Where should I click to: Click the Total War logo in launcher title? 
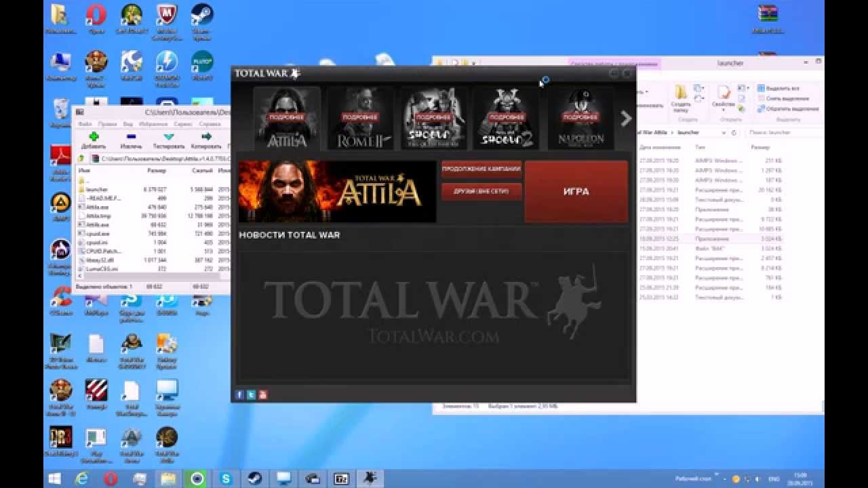267,73
